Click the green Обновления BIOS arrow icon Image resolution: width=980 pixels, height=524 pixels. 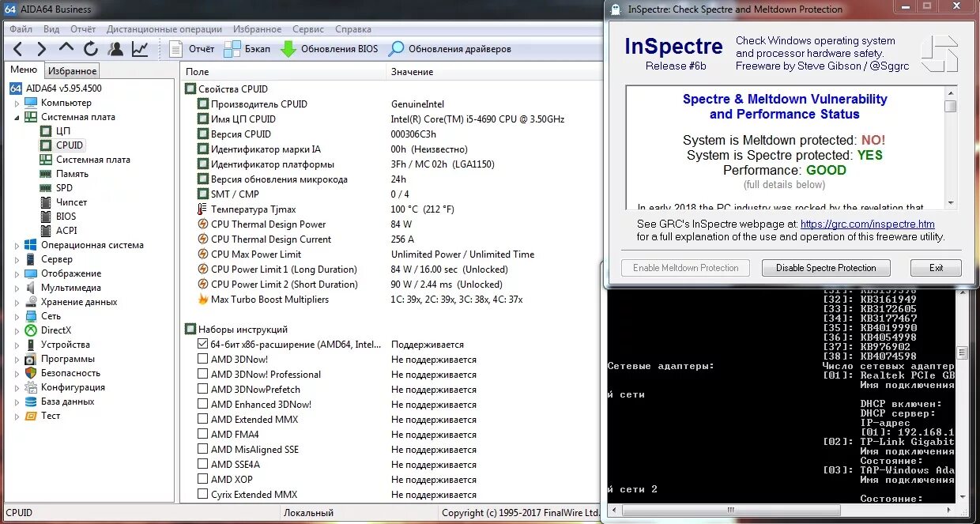point(288,49)
